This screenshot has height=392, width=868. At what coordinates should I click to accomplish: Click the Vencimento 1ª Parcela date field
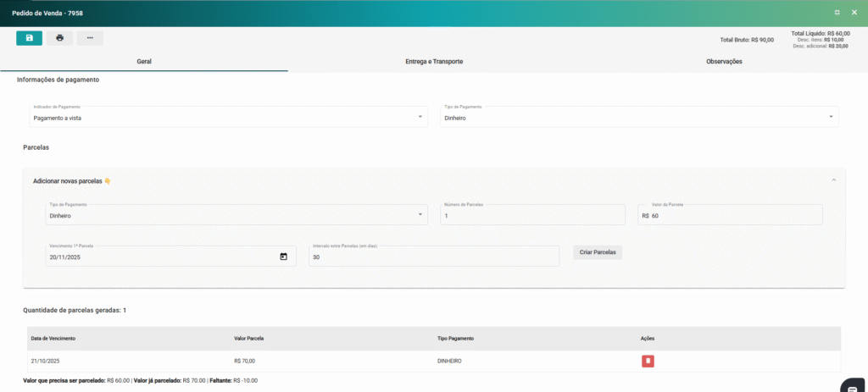coord(161,257)
